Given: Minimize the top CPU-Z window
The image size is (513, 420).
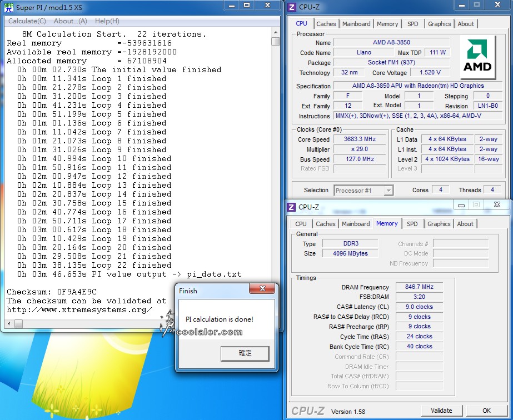Looking at the screenshot, I should click(462, 5).
